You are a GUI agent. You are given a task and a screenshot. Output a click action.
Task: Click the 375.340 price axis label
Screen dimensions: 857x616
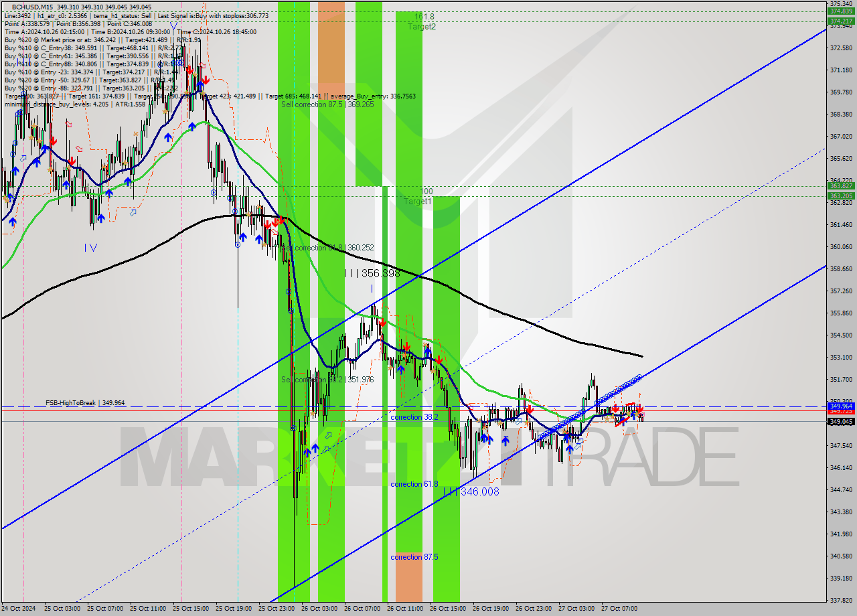(841, 3)
